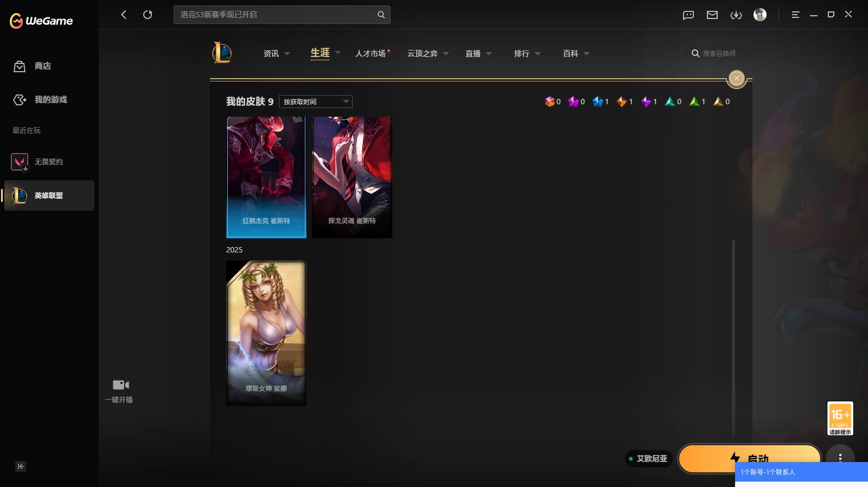Screen dimensions: 868x487
Task: Click the orange gem skin tier icon
Action: click(622, 102)
